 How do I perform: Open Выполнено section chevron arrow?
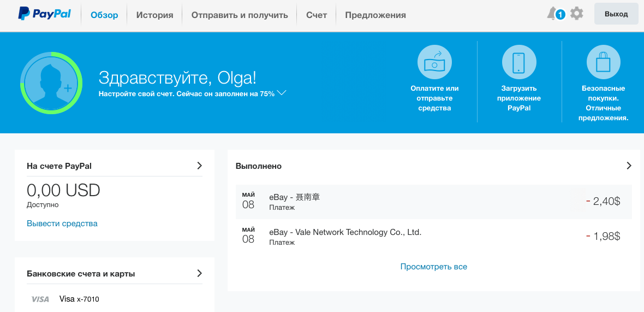[629, 166]
